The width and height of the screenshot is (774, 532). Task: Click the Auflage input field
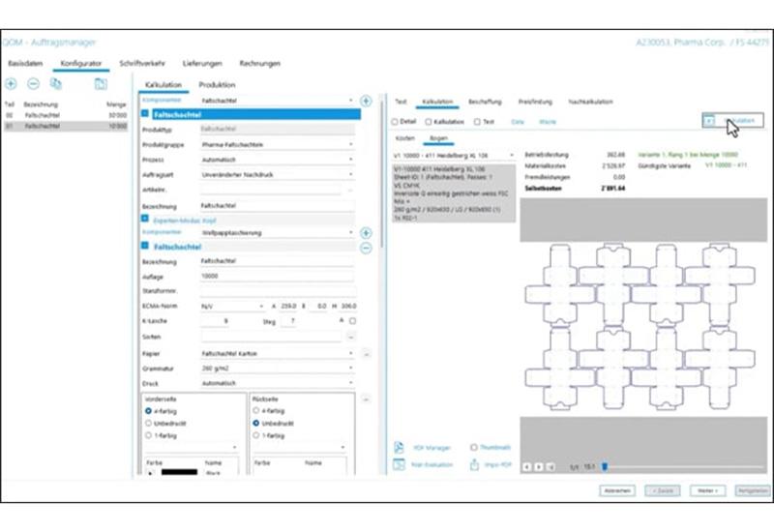coord(277,276)
